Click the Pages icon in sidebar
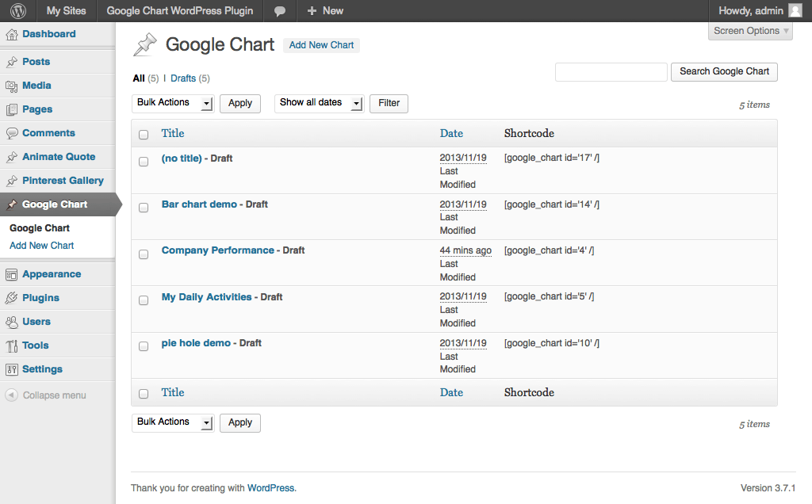 (x=11, y=109)
